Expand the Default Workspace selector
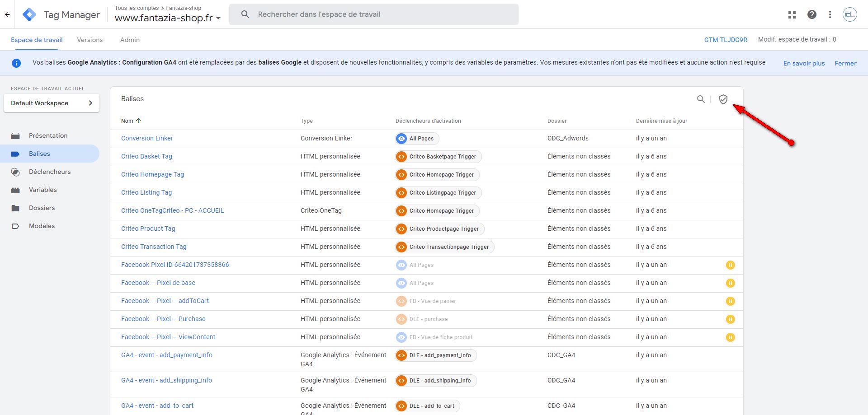 point(52,103)
